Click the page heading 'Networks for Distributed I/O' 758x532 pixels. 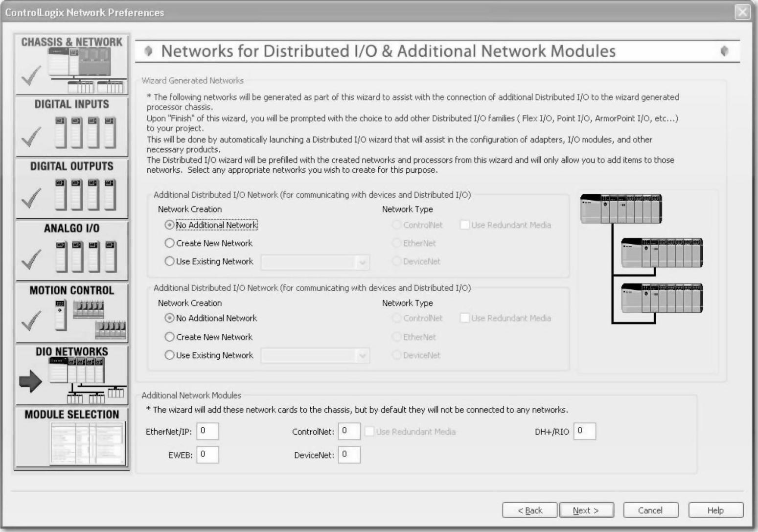point(388,51)
